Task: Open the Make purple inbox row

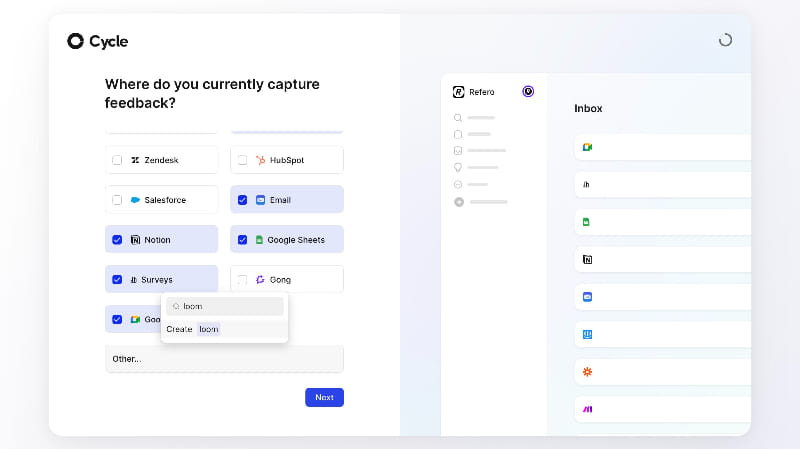Action: pyautogui.click(x=662, y=409)
